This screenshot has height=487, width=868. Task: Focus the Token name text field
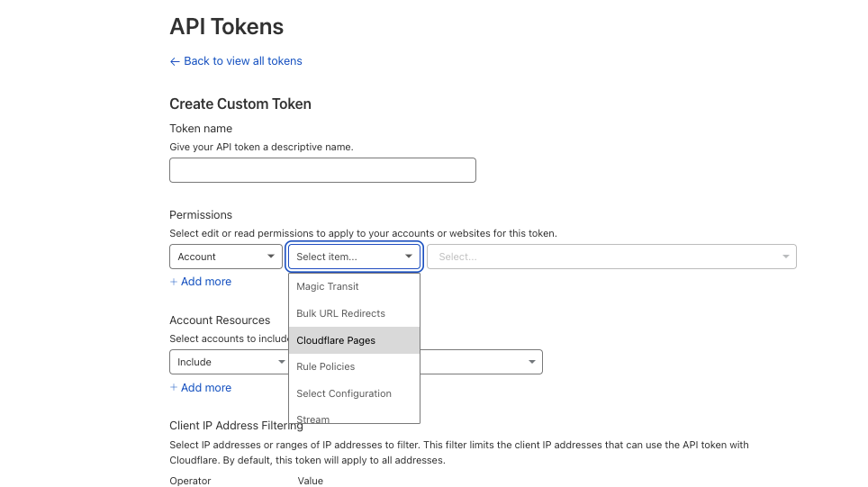322,170
